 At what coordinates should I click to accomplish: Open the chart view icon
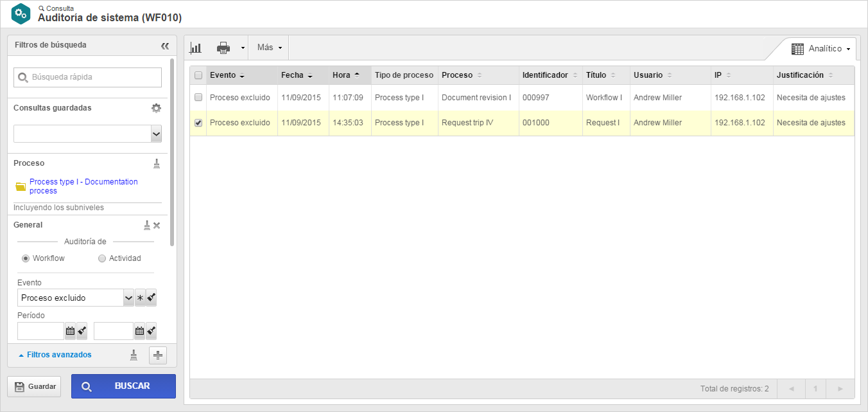[196, 48]
